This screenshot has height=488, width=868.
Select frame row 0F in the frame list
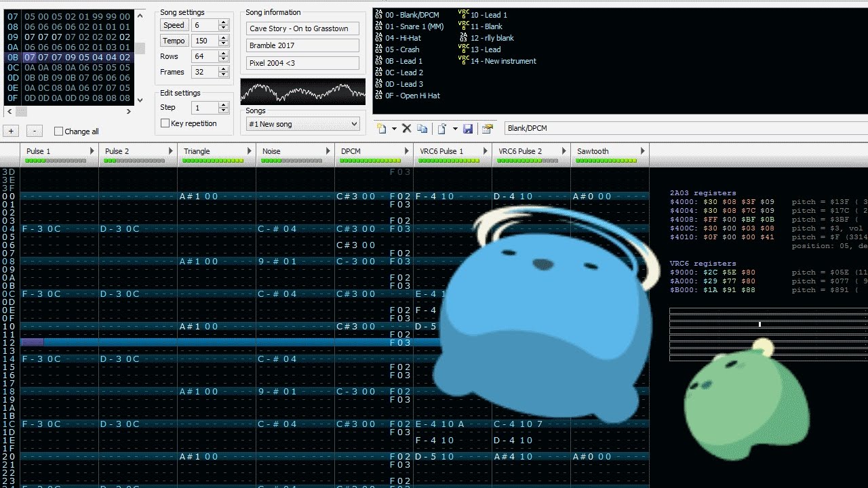point(69,98)
